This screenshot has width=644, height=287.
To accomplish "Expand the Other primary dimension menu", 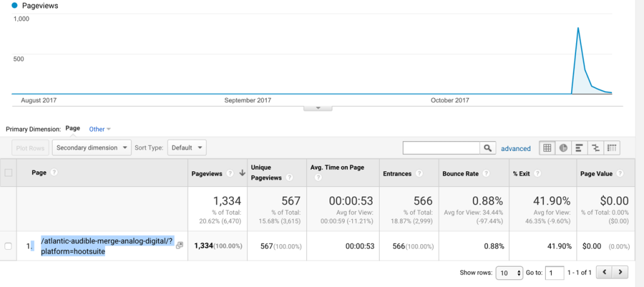I will pyautogui.click(x=100, y=129).
